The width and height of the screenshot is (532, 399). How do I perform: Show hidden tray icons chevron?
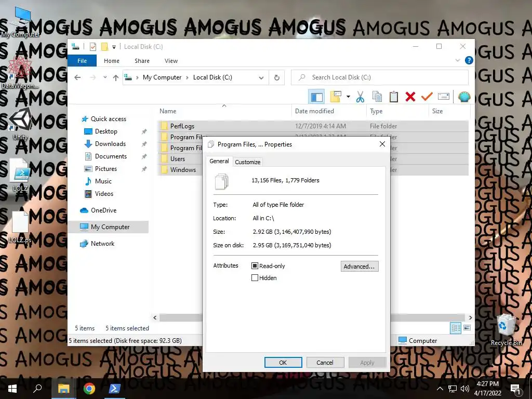pos(440,389)
